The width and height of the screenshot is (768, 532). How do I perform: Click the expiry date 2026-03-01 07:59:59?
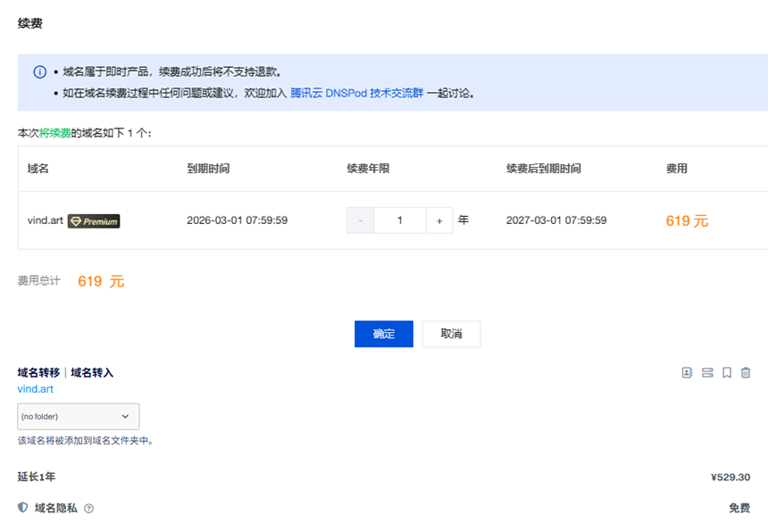pyautogui.click(x=237, y=220)
